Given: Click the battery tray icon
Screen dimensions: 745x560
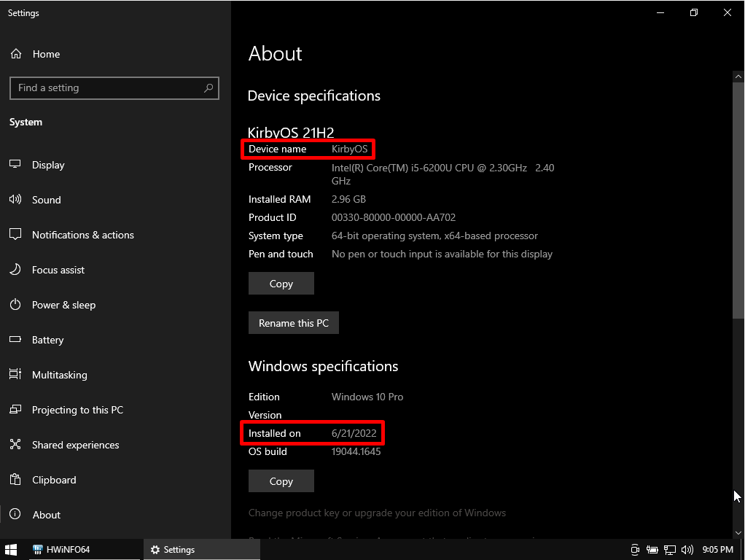Looking at the screenshot, I should coord(652,550).
